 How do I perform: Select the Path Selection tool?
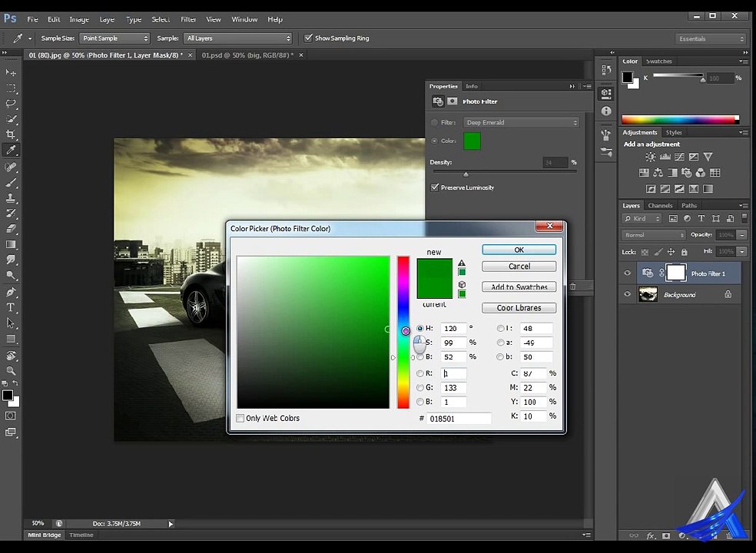point(11,323)
